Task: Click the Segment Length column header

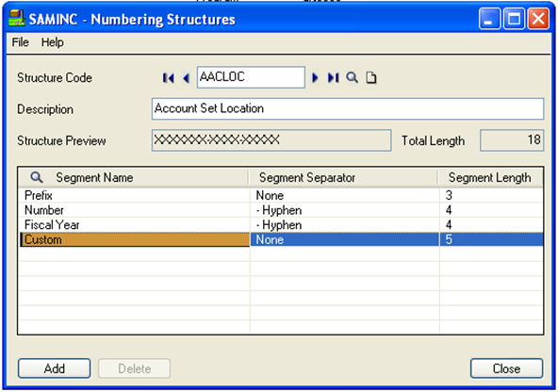Action: (x=490, y=177)
